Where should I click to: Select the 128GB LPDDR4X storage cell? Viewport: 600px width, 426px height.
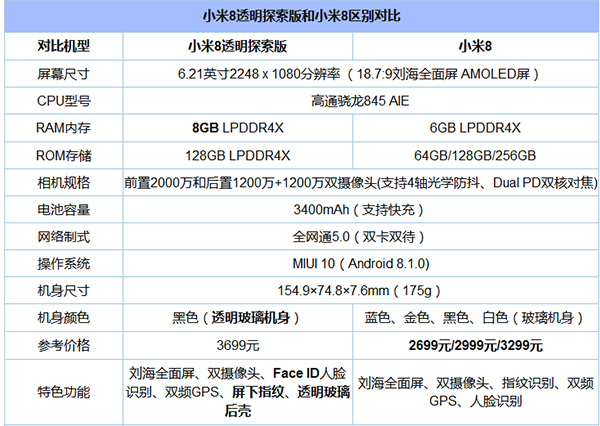pyautogui.click(x=237, y=155)
